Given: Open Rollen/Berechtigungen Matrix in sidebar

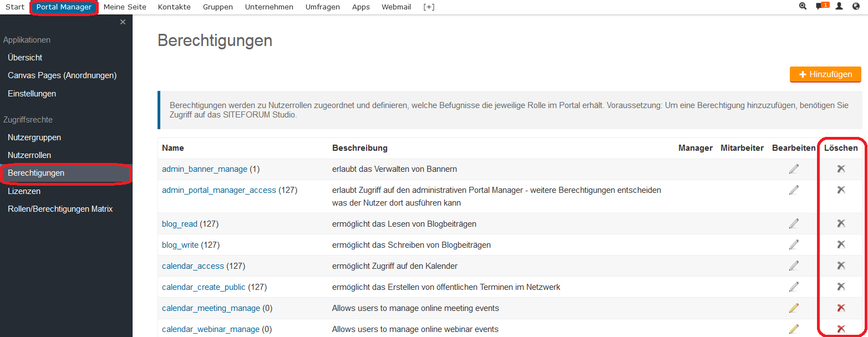Looking at the screenshot, I should (x=60, y=209).
